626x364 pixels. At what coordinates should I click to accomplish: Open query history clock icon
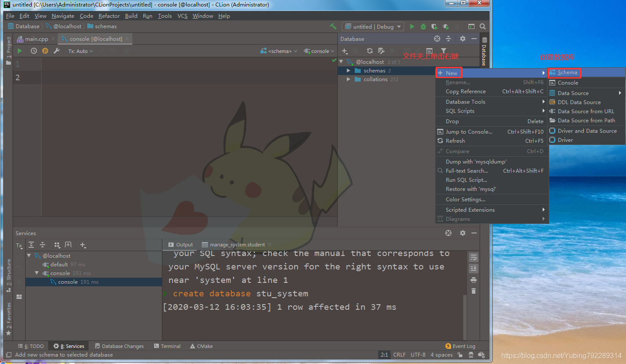click(34, 51)
